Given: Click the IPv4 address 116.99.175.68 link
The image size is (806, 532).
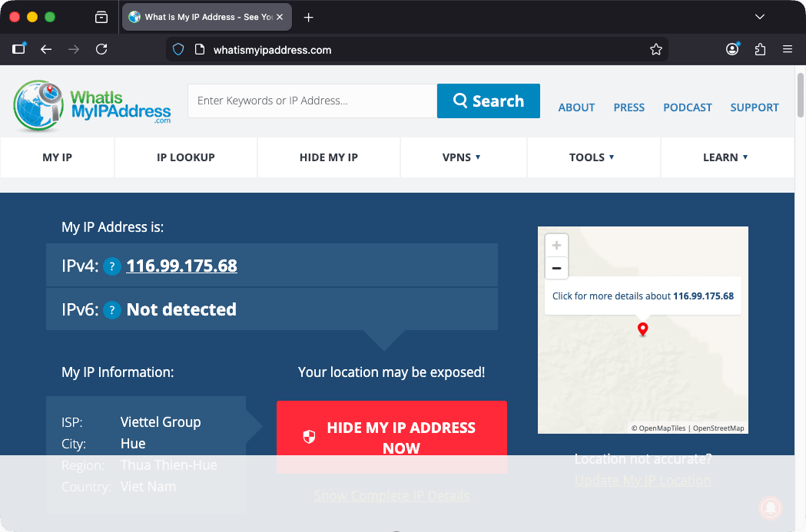Looking at the screenshot, I should [181, 266].
